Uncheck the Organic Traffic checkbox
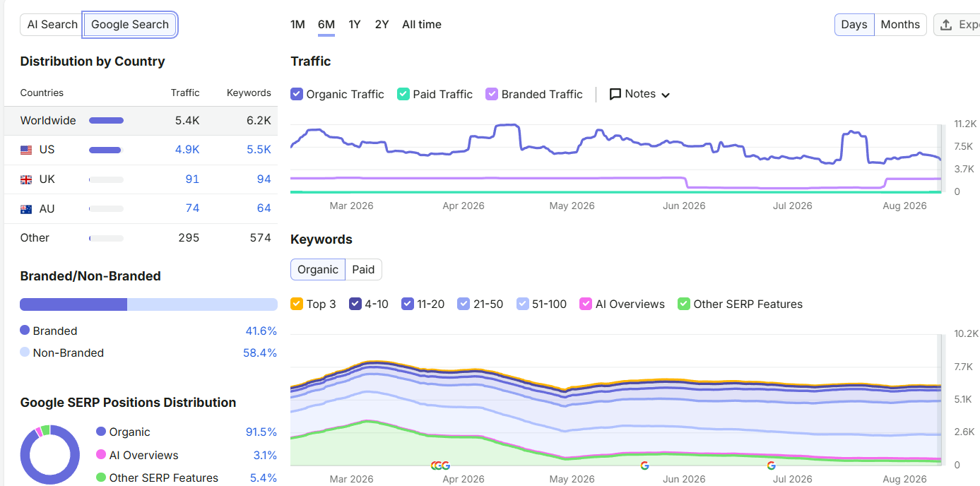The width and height of the screenshot is (980, 486). [297, 94]
